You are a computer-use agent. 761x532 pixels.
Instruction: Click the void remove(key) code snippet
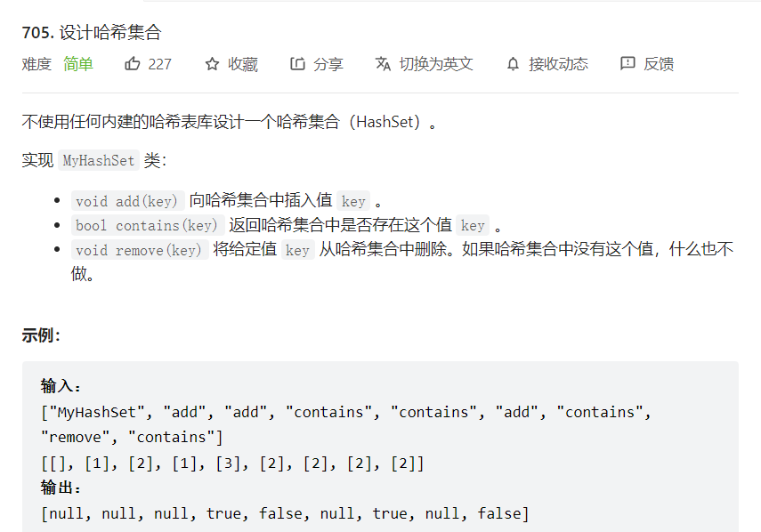[140, 250]
